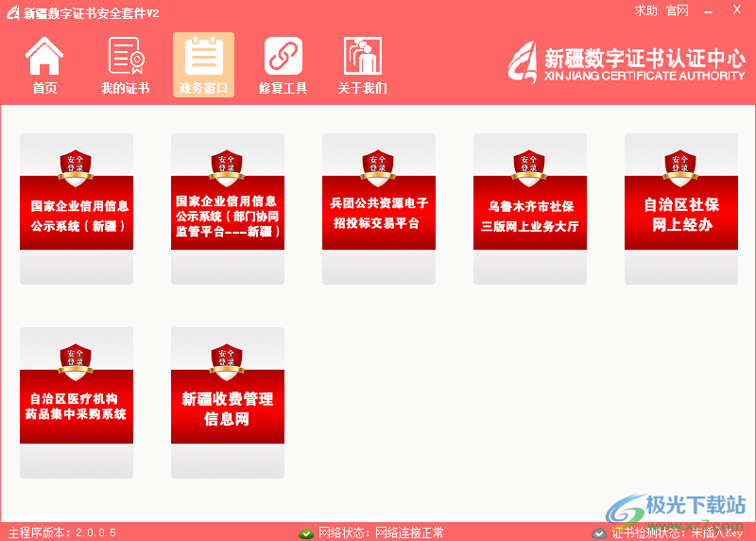The width and height of the screenshot is (756, 541).
Task: Go to 首页 home icon
Action: pos(44,57)
